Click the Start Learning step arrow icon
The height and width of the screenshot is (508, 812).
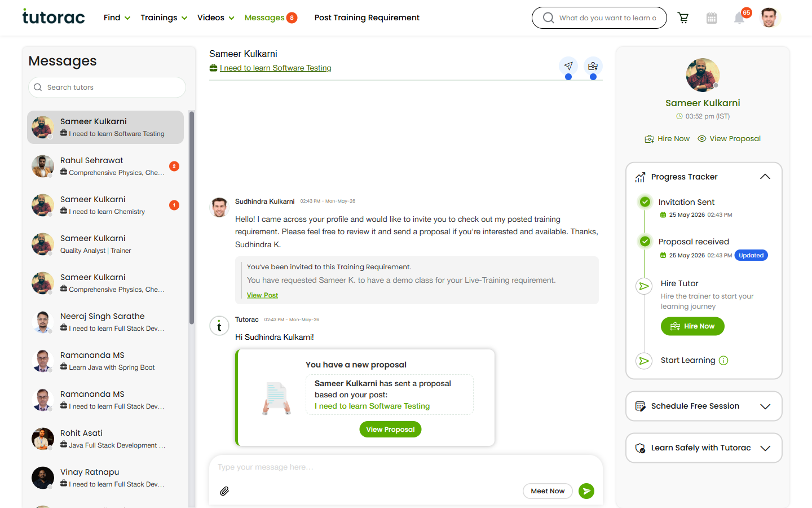pos(644,361)
